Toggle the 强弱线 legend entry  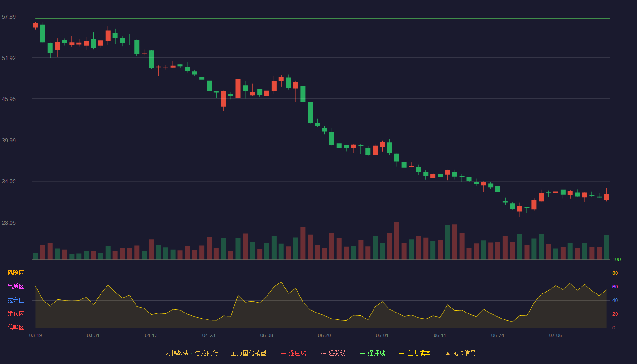coord(333,353)
